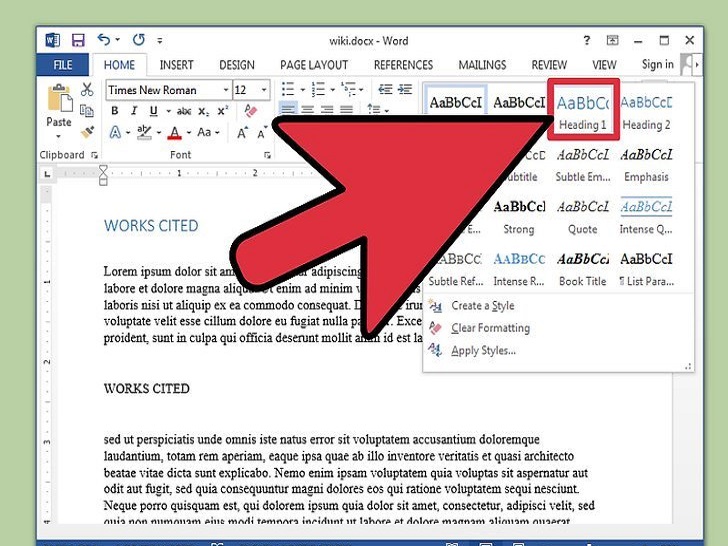728x546 pixels.
Task: Open the font size 12 dropdown
Action: point(264,90)
